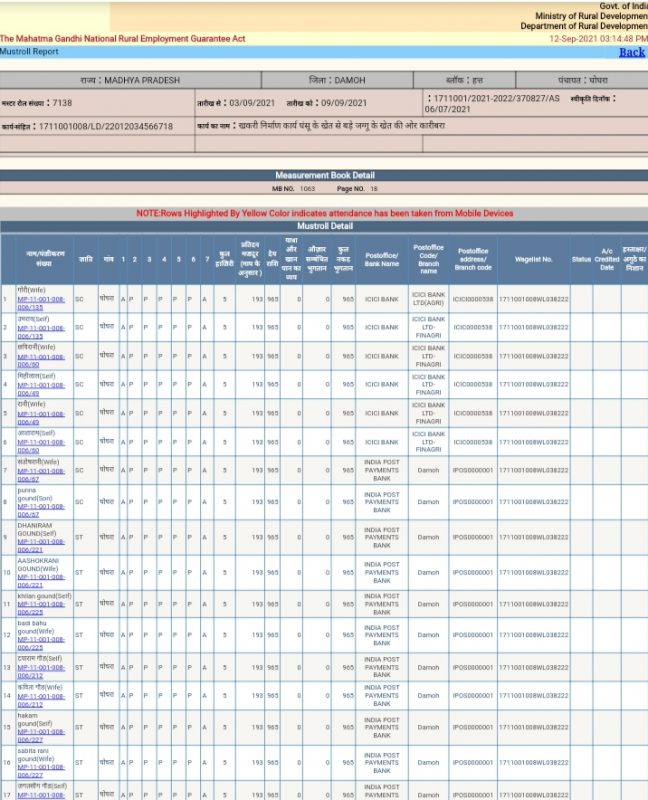This screenshot has height=800, width=648.
Task: Click the from-date '03/09/2021'
Action: (252, 103)
